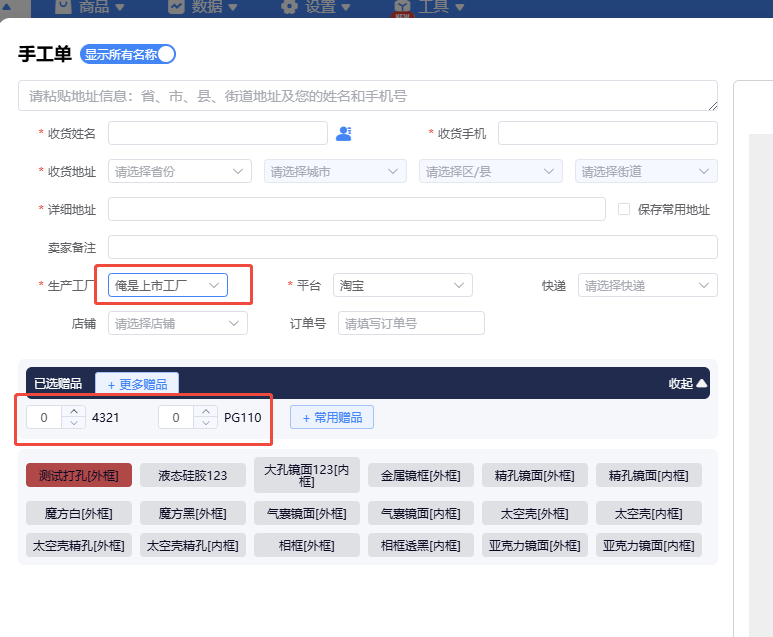Select the 大孔镜面123[内框] product
The height and width of the screenshot is (637, 773).
pyautogui.click(x=307, y=475)
